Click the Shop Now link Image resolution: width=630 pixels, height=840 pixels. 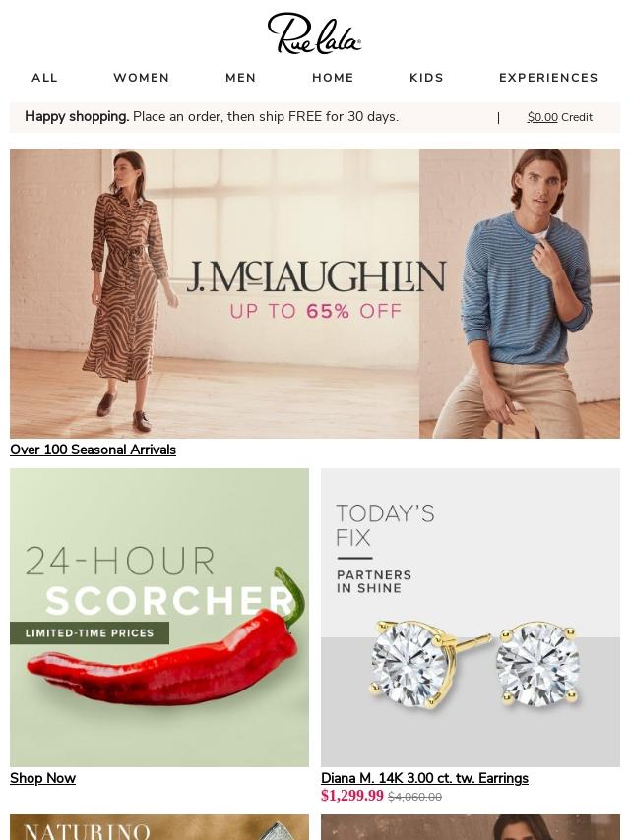pos(43,778)
